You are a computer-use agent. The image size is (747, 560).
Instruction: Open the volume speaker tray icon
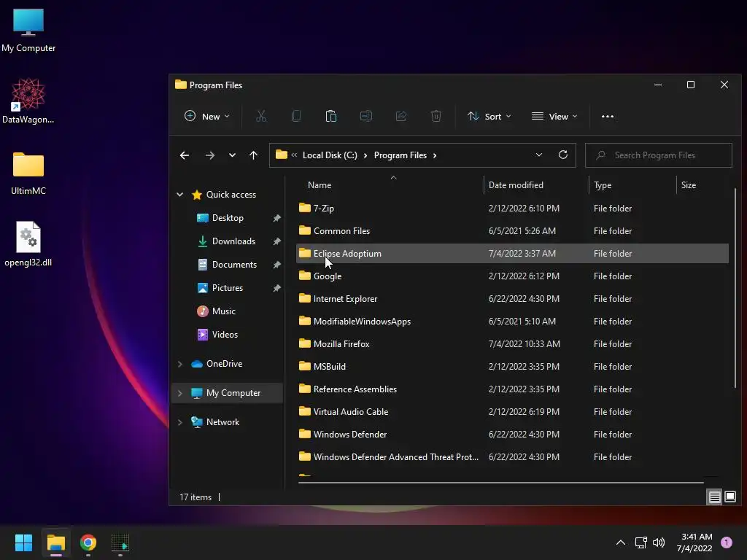coord(659,542)
